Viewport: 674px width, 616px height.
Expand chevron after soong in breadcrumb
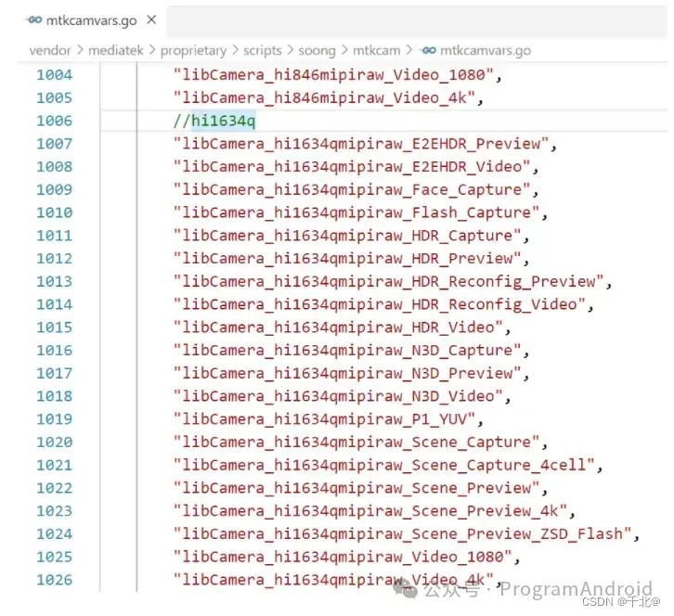click(x=344, y=50)
